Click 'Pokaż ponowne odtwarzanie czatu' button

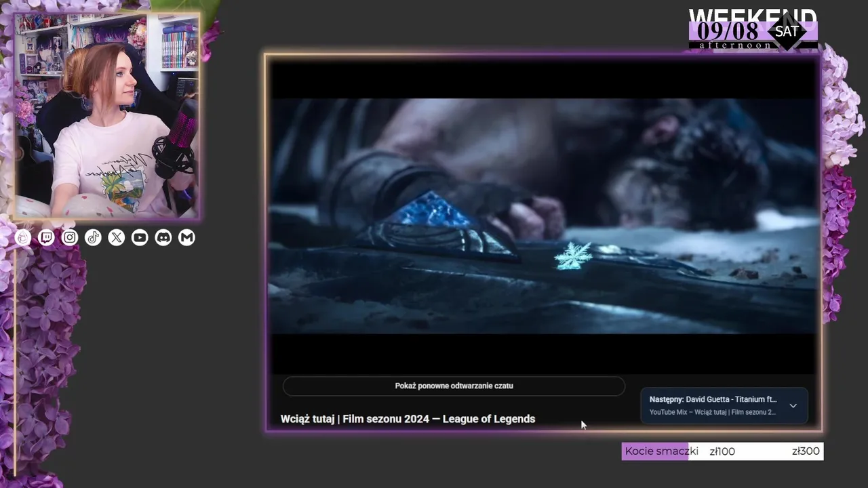pyautogui.click(x=454, y=386)
